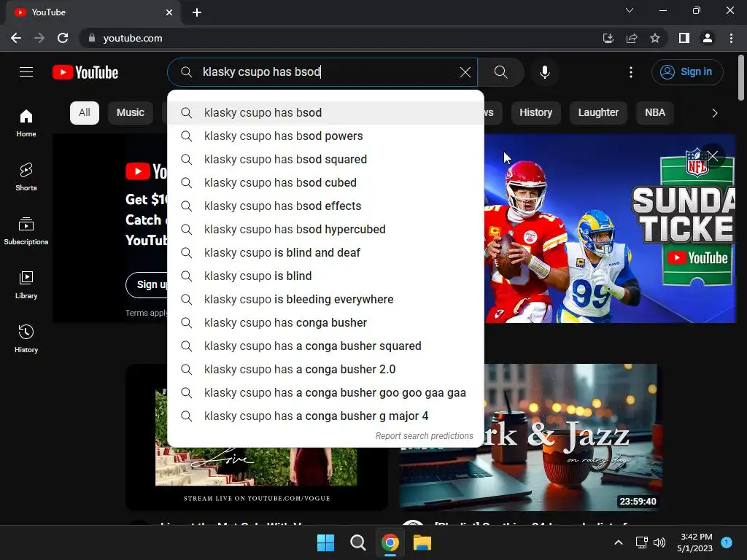Click the Chrome taskbar icon
This screenshot has width=747, height=560.
click(390, 542)
